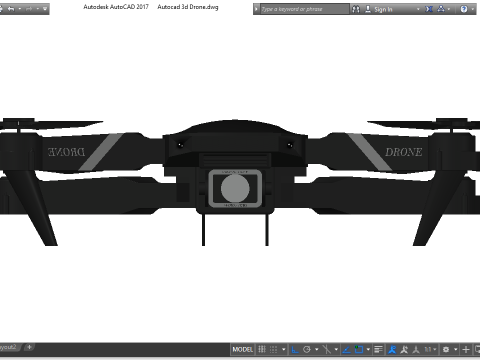This screenshot has width=480, height=360.
Task: Toggle isometric drafting icon
Action: click(x=327, y=349)
